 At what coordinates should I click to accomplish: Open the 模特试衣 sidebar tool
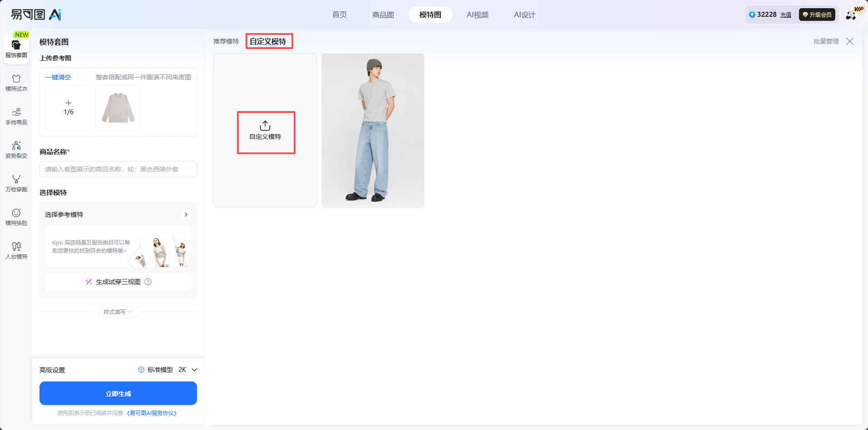click(16, 83)
